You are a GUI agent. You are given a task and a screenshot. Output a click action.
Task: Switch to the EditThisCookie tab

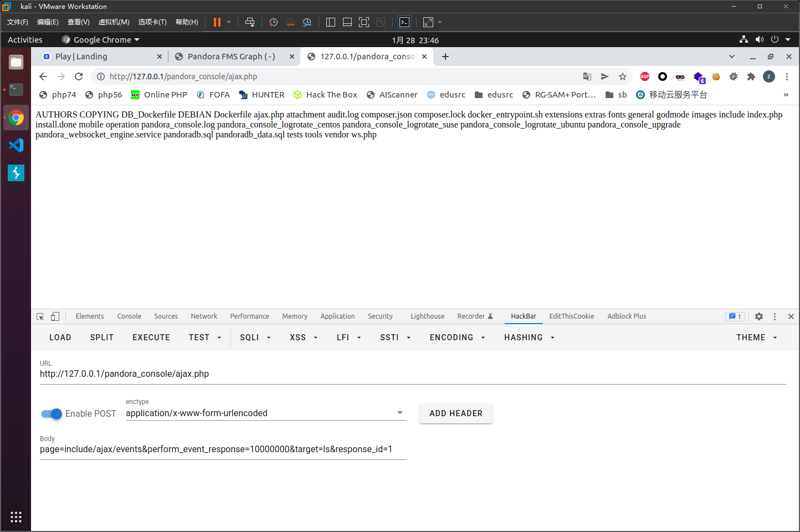(572, 316)
